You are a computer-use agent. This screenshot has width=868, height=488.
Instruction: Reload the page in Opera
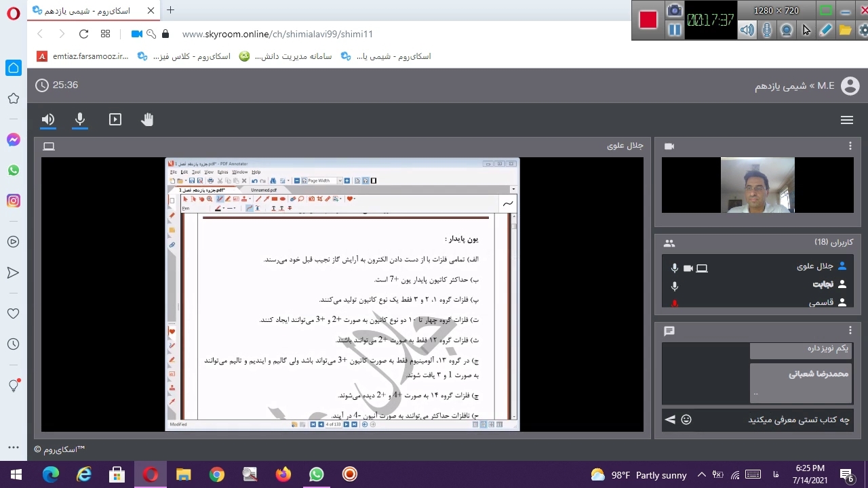(x=83, y=34)
